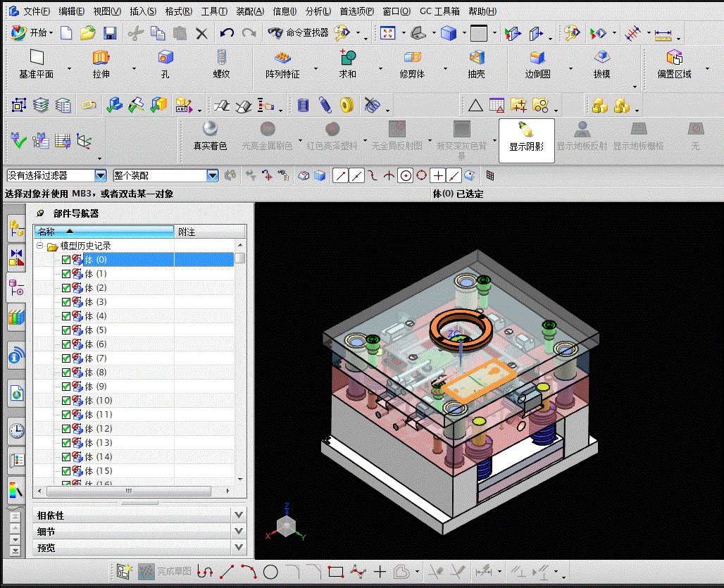Click the Delete X icon

tap(201, 33)
